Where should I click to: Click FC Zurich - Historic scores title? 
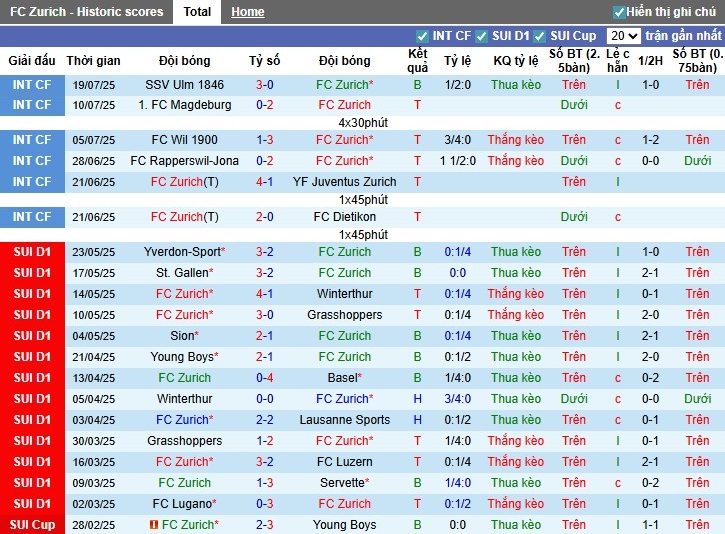pos(86,12)
